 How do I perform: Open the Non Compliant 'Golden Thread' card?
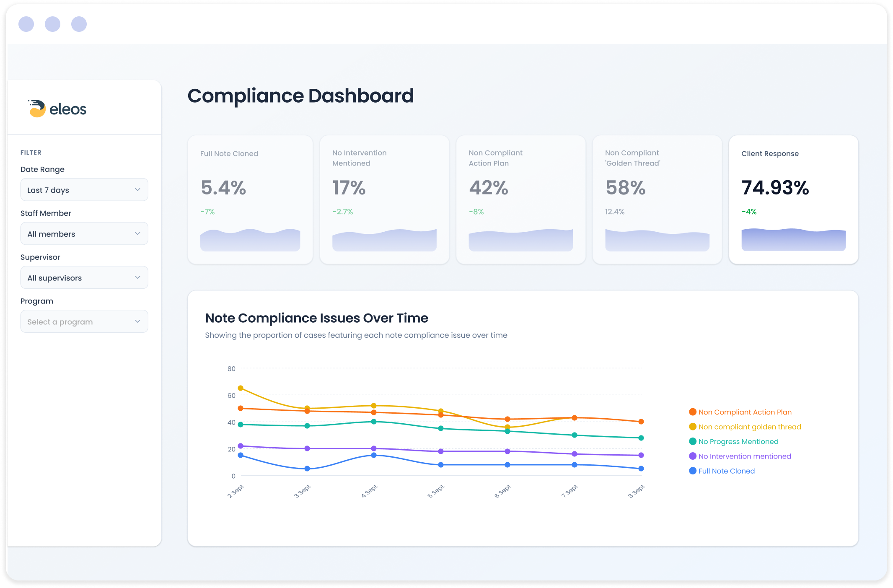(x=657, y=199)
